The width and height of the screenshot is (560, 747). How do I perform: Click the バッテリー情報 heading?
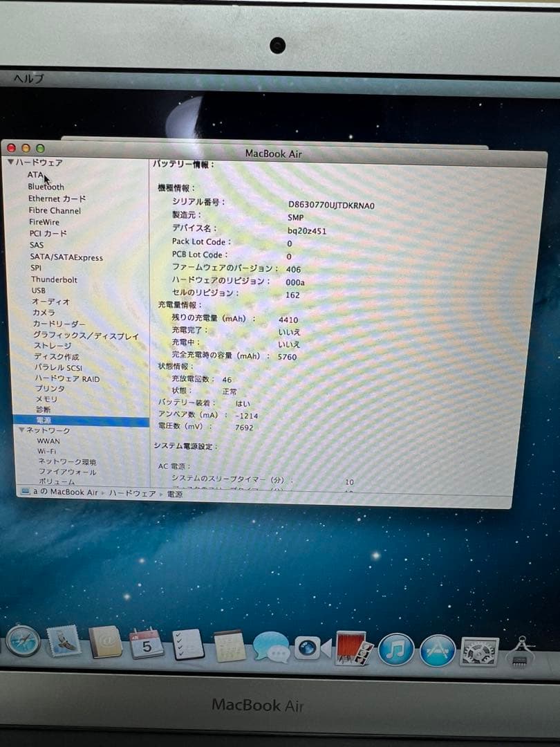pos(183,165)
